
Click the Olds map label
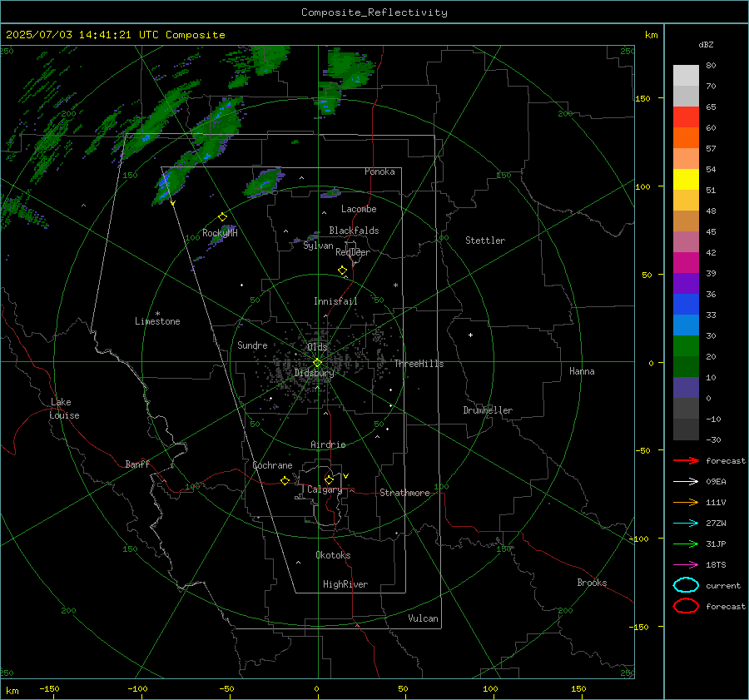(317, 347)
